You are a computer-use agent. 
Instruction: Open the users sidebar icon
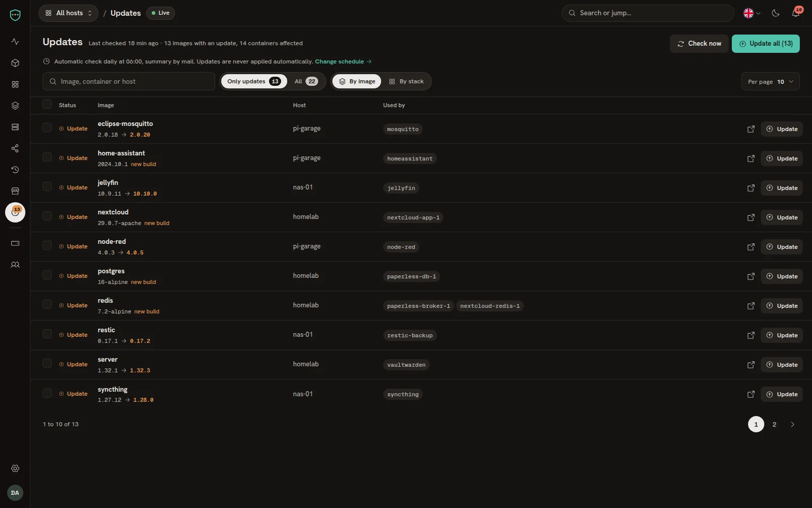pos(15,265)
